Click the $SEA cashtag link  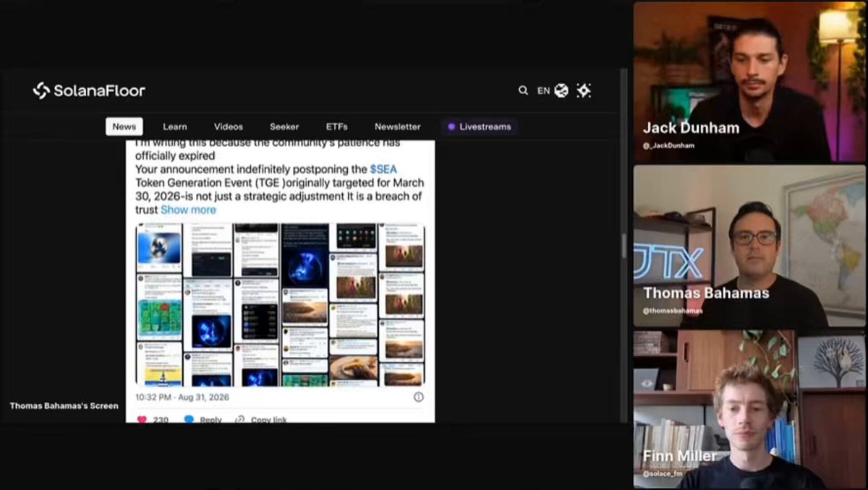tap(383, 169)
